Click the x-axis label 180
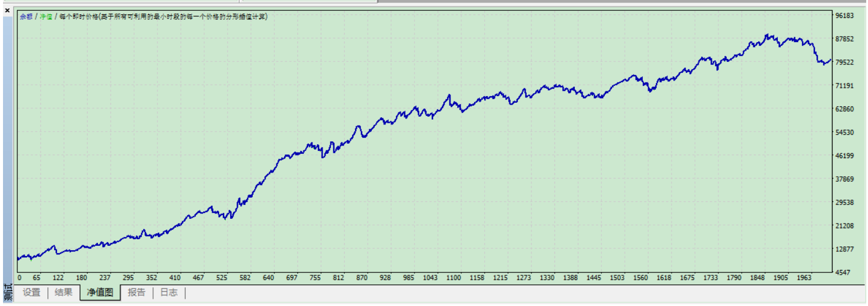The height and width of the screenshot is (306, 868). (82, 278)
